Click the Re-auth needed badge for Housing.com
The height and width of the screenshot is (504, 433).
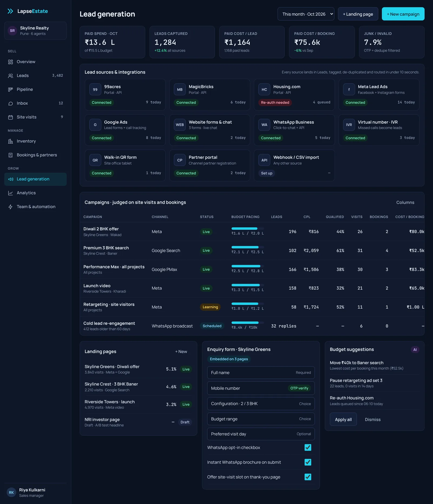[x=275, y=103]
